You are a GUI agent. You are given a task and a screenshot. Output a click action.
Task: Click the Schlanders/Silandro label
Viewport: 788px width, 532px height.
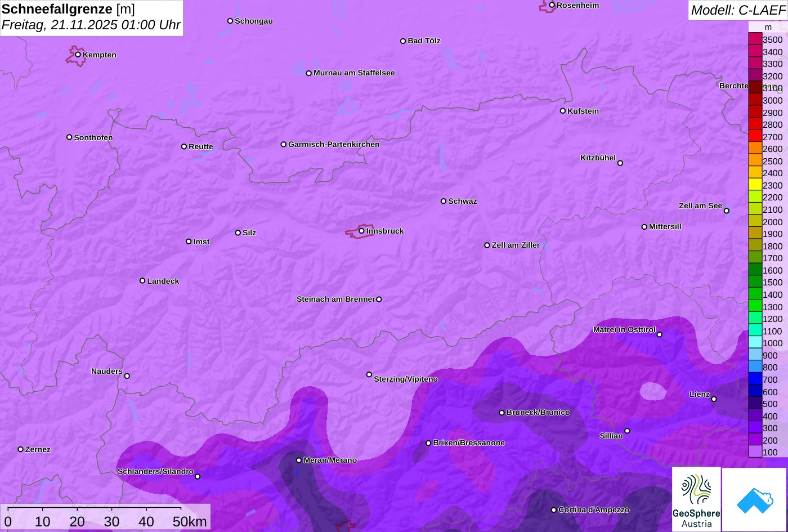155,472
